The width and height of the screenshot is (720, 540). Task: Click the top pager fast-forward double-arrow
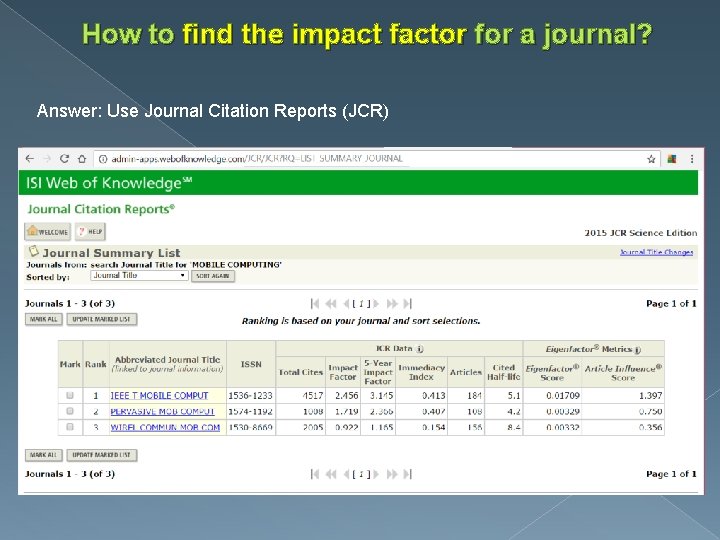[392, 304]
